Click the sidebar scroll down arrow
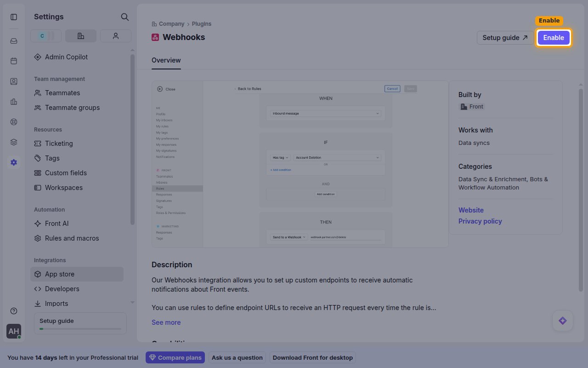 133,302
